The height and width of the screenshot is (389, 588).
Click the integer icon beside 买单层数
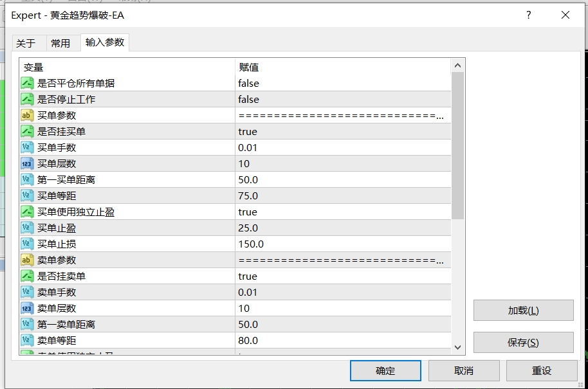point(27,163)
